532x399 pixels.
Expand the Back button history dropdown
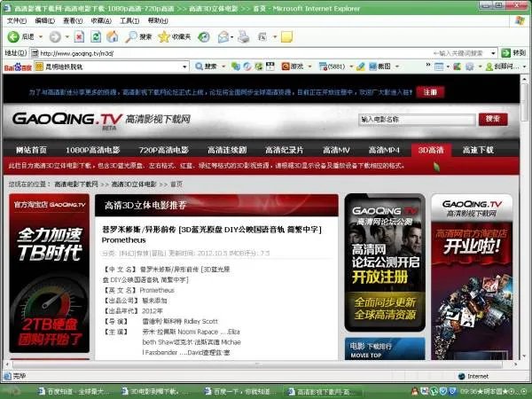[41, 36]
